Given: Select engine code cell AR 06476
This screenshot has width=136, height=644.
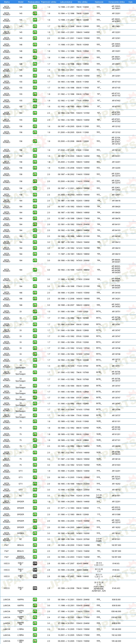Looking at the screenshot, I should [x=116, y=218].
